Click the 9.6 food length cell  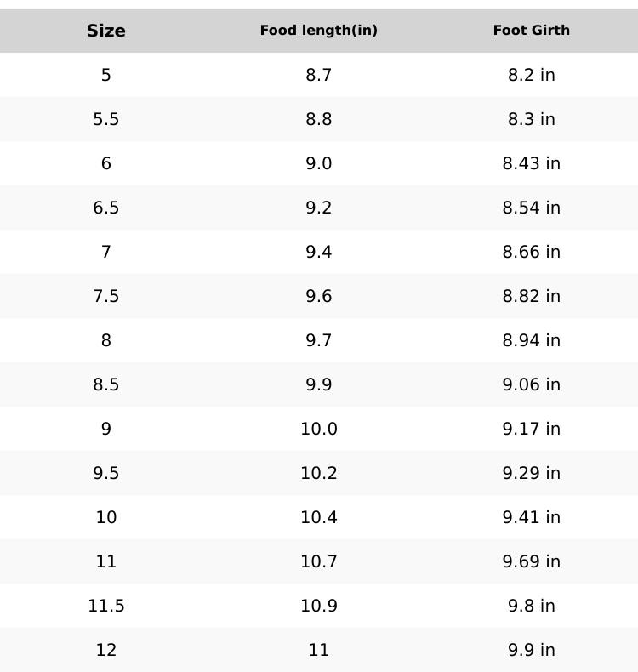[x=319, y=296]
